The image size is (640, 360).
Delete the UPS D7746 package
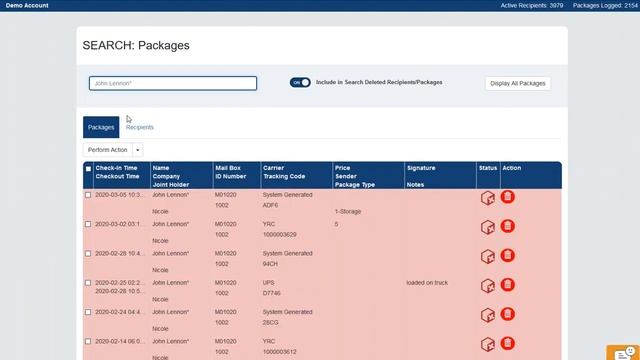pyautogui.click(x=508, y=285)
